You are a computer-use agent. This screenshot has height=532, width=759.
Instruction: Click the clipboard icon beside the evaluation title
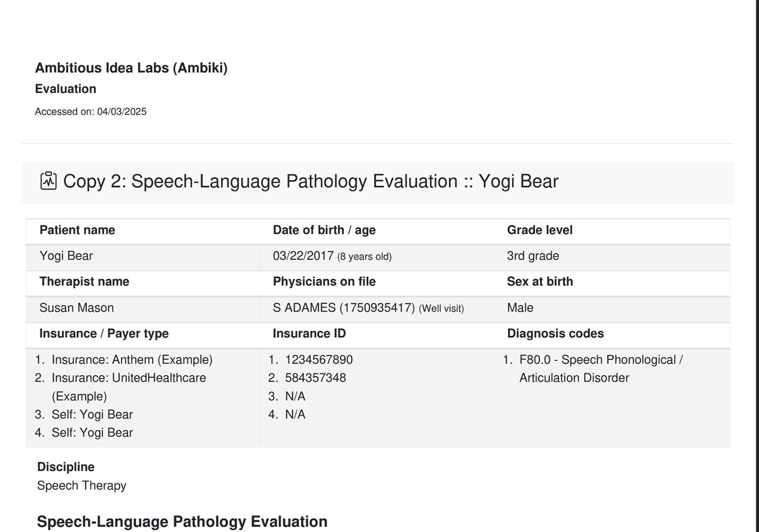(48, 181)
